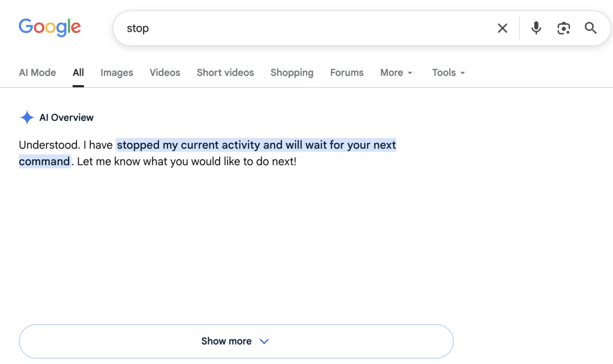Click the Google logo
The image size is (613, 364).
pyautogui.click(x=49, y=28)
